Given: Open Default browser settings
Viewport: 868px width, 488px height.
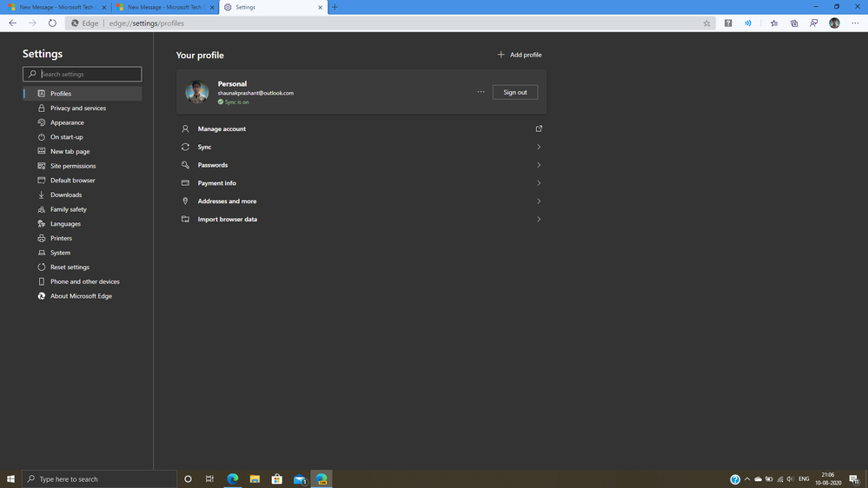Looking at the screenshot, I should point(83,181).
